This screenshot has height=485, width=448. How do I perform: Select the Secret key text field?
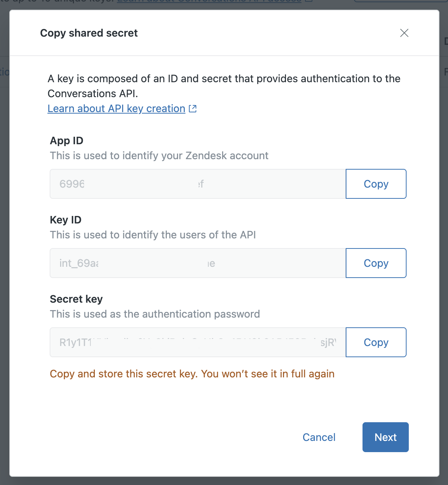click(197, 342)
